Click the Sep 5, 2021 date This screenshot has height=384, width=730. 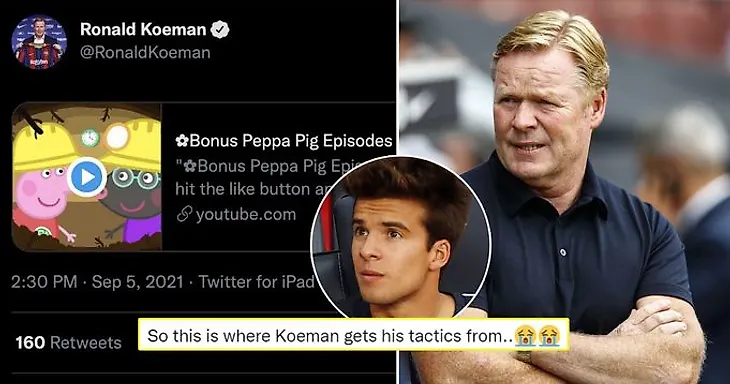point(137,282)
